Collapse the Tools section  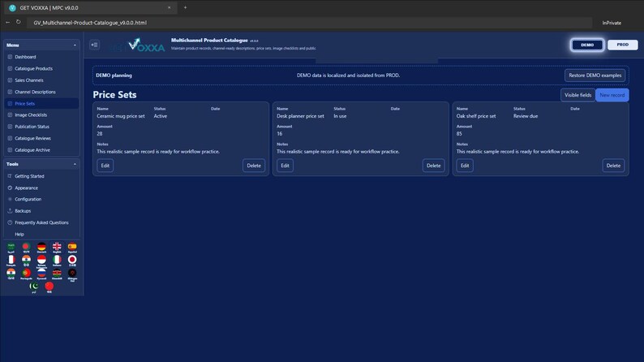[75, 164]
